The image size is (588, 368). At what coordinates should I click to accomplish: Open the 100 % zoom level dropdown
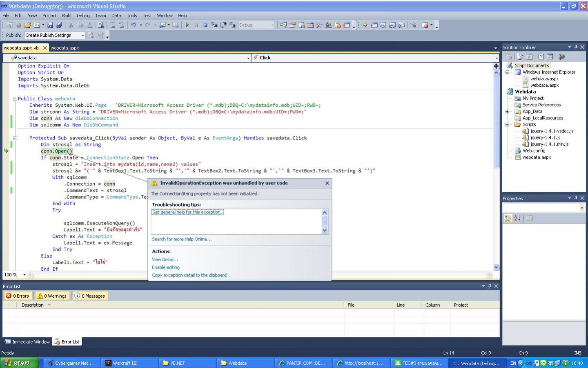tap(24, 275)
